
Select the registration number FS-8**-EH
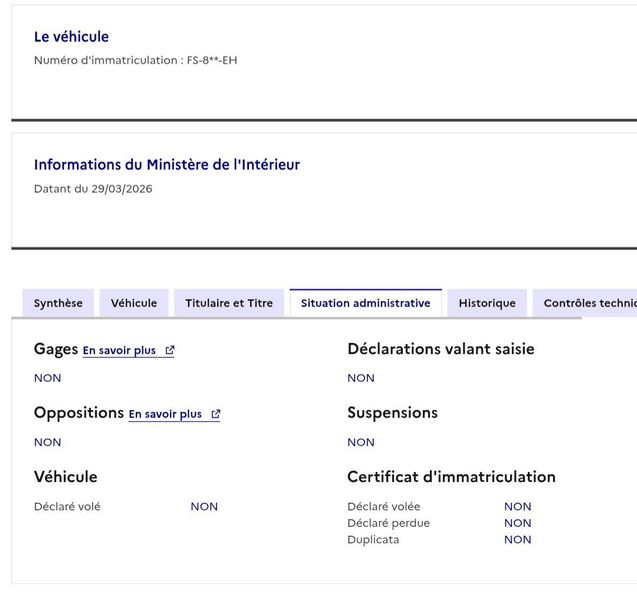(x=212, y=60)
